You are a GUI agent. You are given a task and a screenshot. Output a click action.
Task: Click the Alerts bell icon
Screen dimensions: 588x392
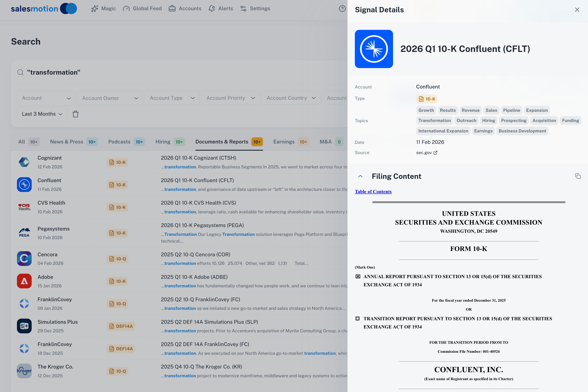212,9
